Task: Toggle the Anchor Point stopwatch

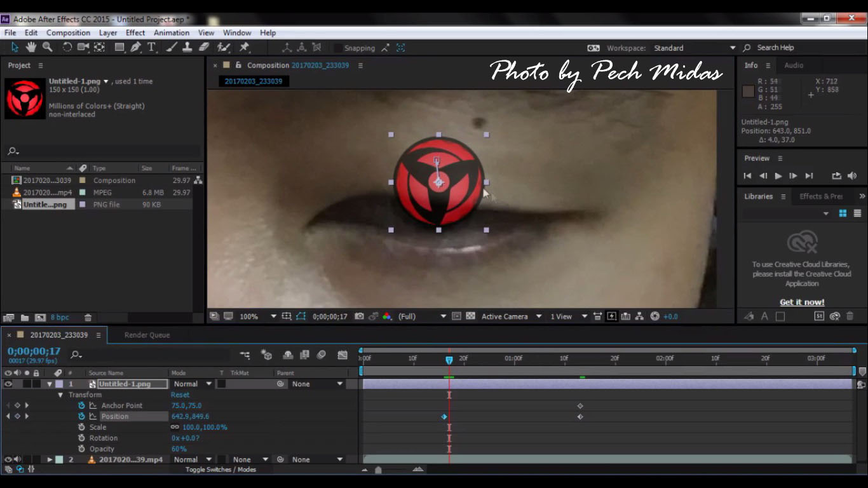Action: [81, 405]
